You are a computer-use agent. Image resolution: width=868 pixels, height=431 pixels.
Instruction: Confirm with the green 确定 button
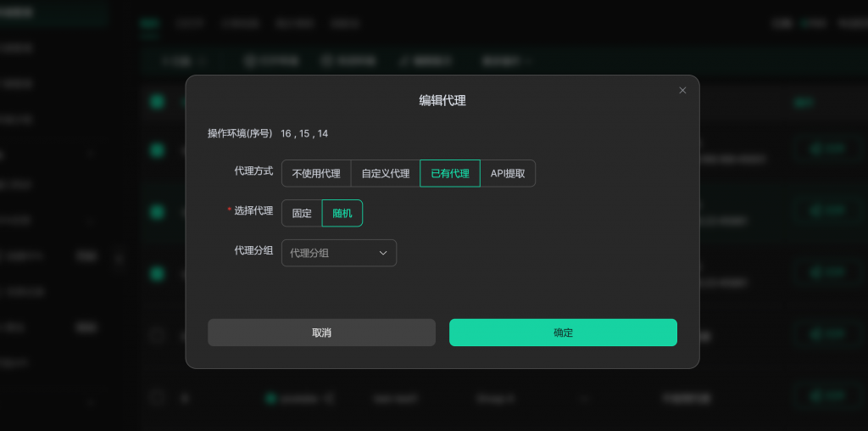pos(563,333)
